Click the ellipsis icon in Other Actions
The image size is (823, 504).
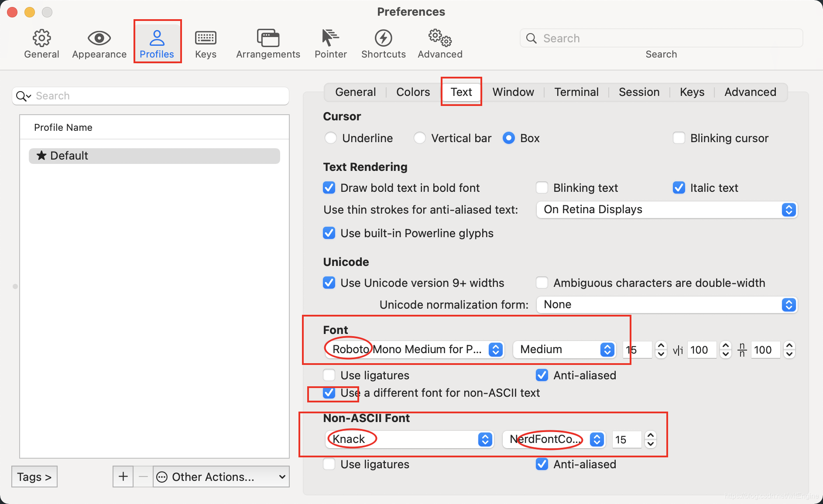tap(162, 477)
